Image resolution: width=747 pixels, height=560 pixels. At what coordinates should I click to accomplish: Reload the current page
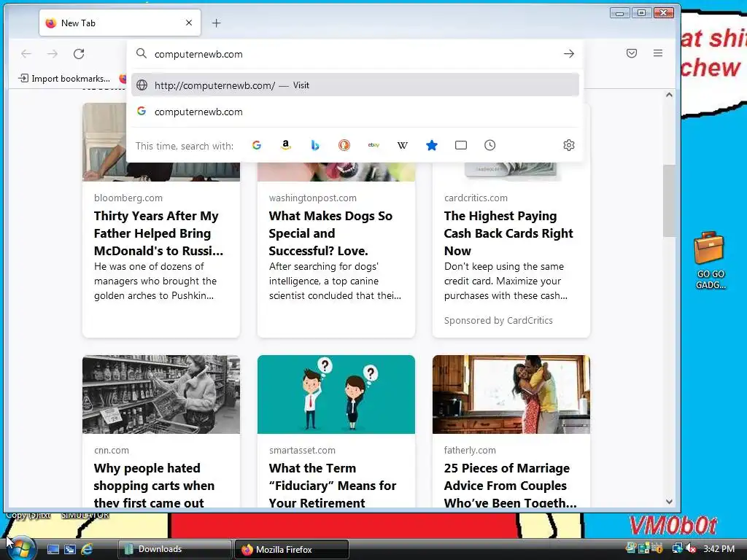[x=79, y=54]
